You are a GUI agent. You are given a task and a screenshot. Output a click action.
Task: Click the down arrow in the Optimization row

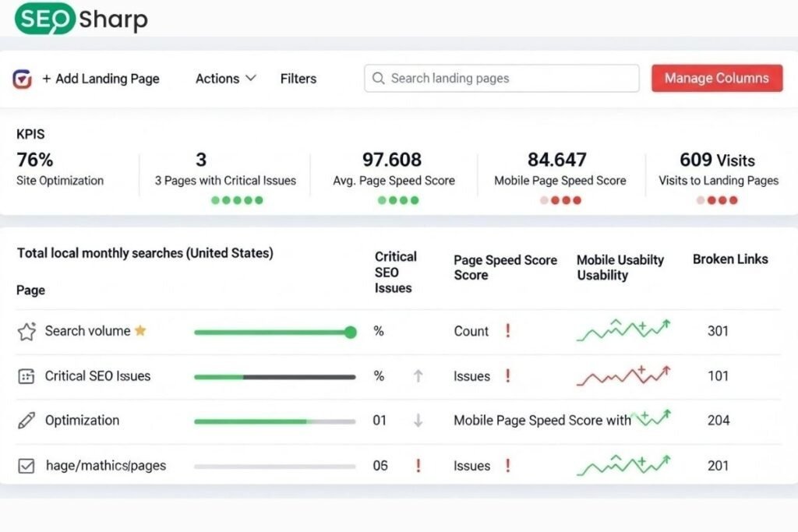coord(418,421)
